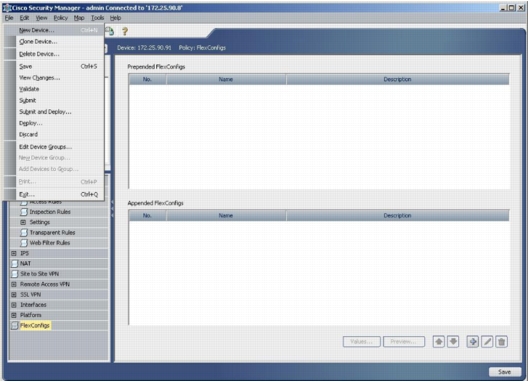Select FlexConfigs in the policy tree
The image size is (530, 382).
pos(35,326)
